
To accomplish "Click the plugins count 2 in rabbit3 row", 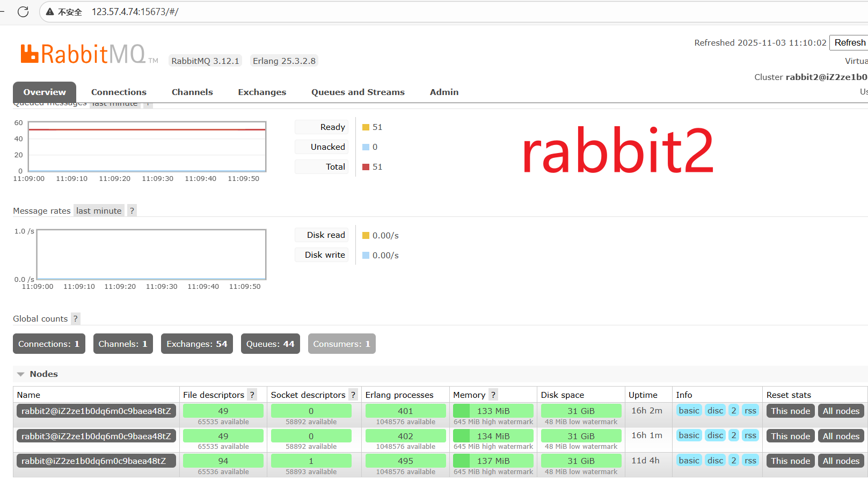I will click(734, 435).
